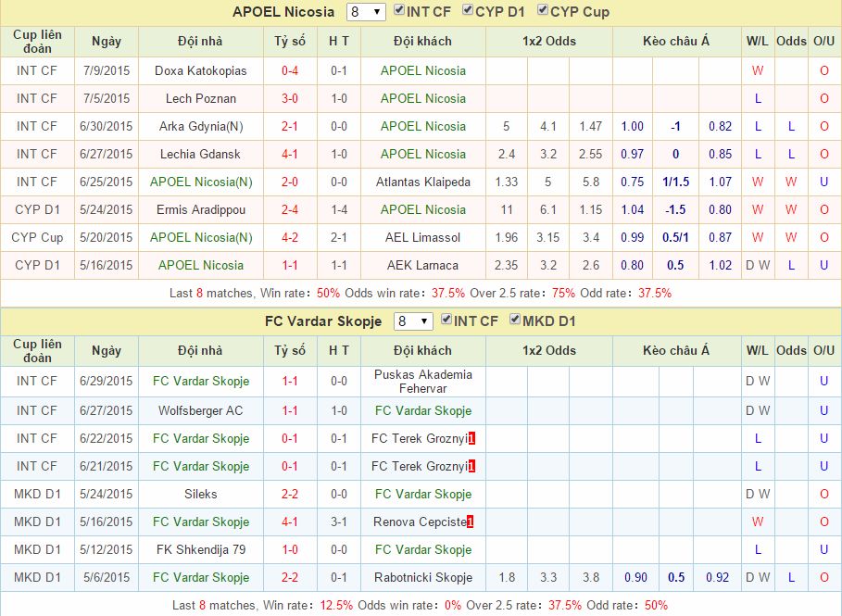
Task: Select Arka Gdynia(N) home team
Action: (x=200, y=127)
